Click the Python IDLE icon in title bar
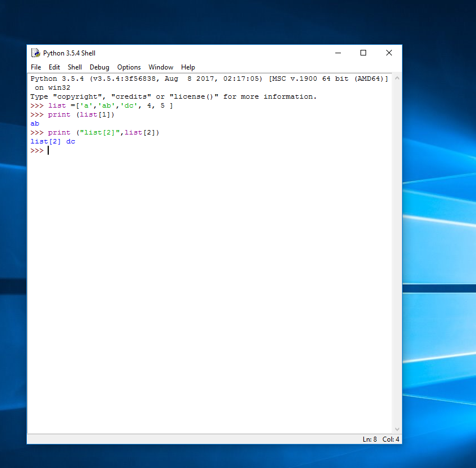476x468 pixels. click(36, 53)
